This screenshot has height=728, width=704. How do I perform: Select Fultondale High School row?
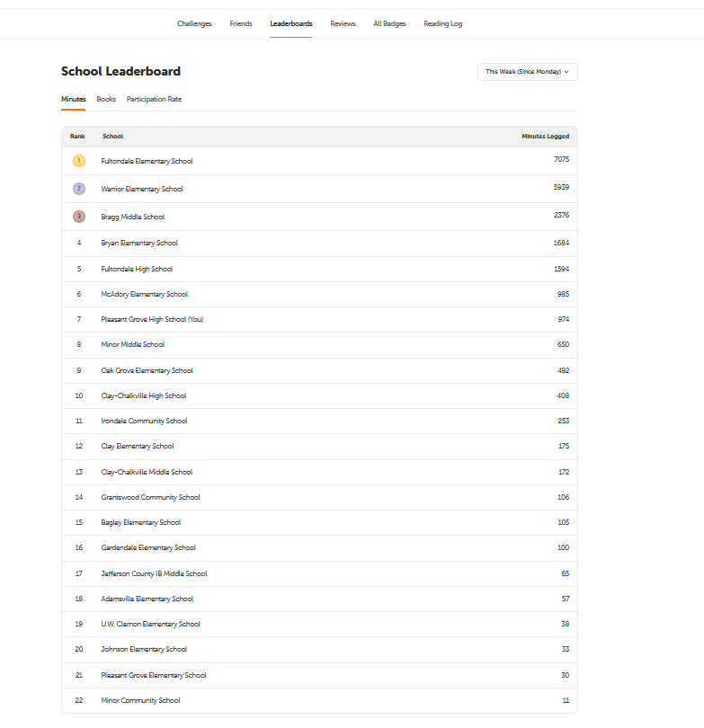319,270
